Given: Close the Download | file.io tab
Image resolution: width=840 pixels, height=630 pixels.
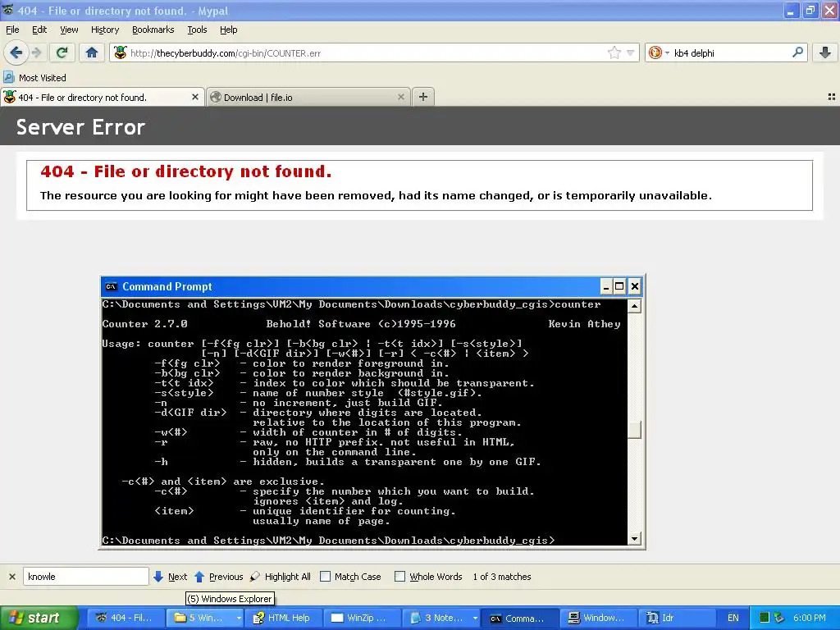Looking at the screenshot, I should pos(400,97).
